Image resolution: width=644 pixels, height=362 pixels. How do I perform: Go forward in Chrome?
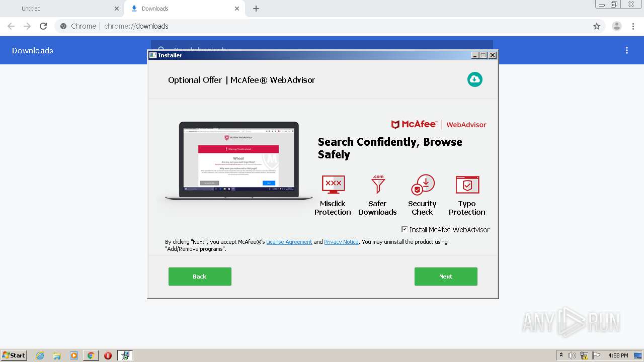[27, 26]
